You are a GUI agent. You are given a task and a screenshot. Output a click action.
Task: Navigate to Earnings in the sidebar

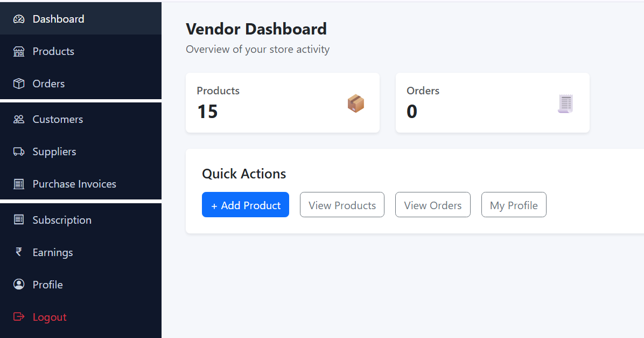53,252
